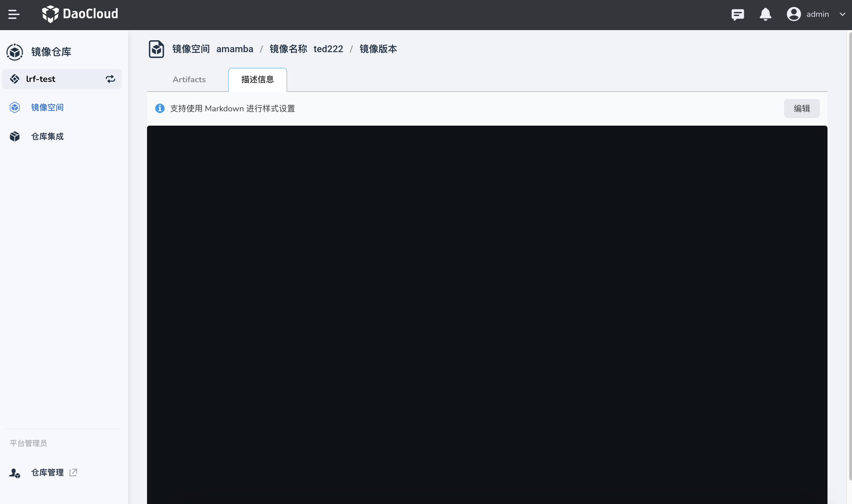The width and height of the screenshot is (852, 504).
Task: Expand the admin account dropdown arrow
Action: tap(843, 14)
